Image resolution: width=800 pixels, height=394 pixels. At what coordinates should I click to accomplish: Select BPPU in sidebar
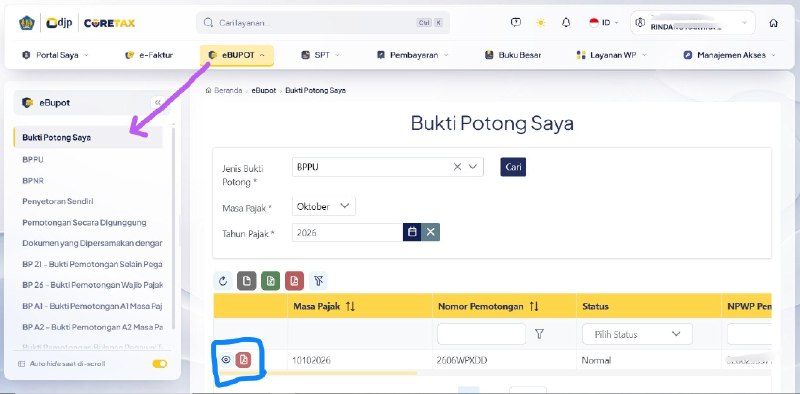click(x=33, y=159)
